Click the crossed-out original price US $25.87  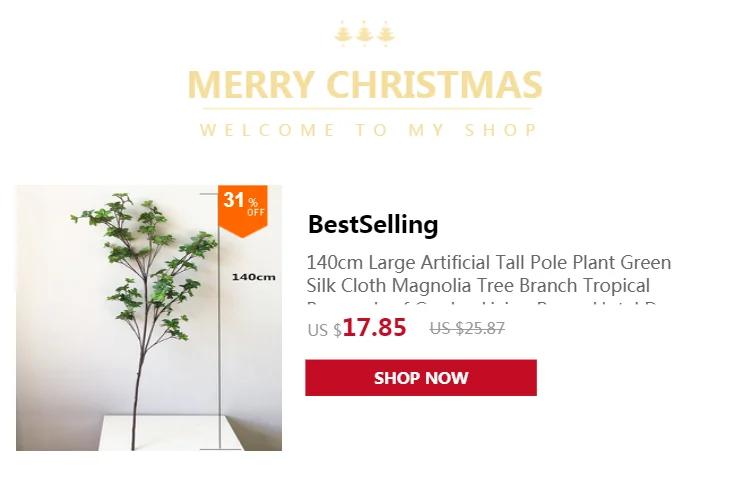tap(467, 328)
